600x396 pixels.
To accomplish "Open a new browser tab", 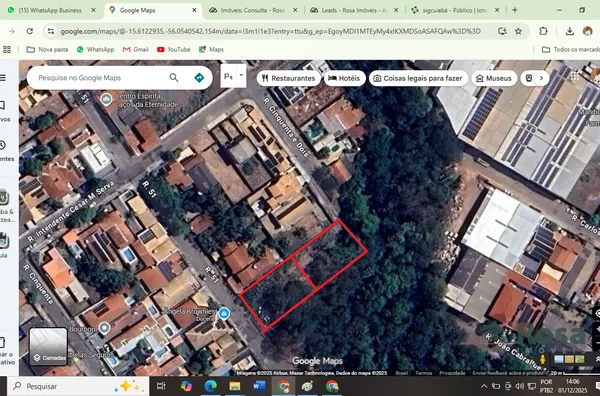I will (515, 10).
